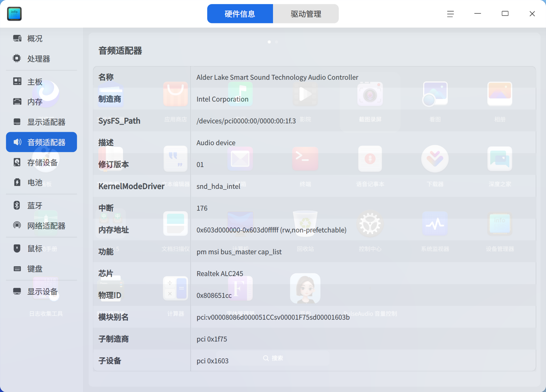This screenshot has height=392, width=546.
Task: Click the snd_hda_intel driver value
Action: 218,186
